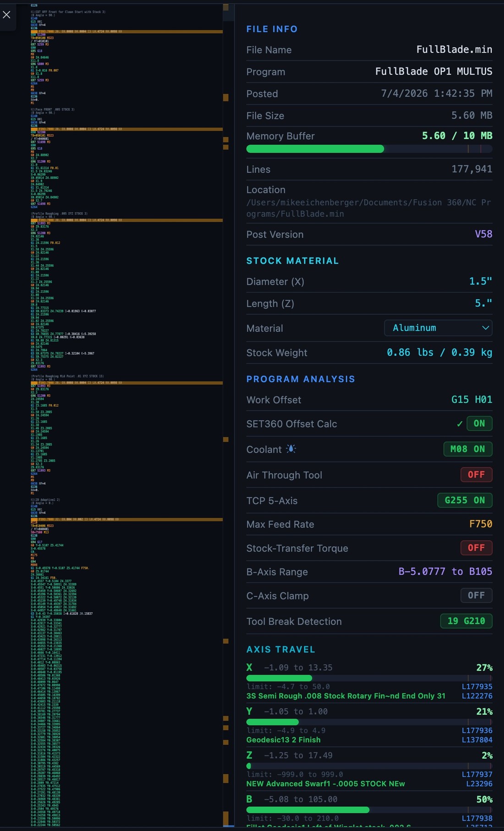
Task: Jump to line L122276
Action: [477, 696]
